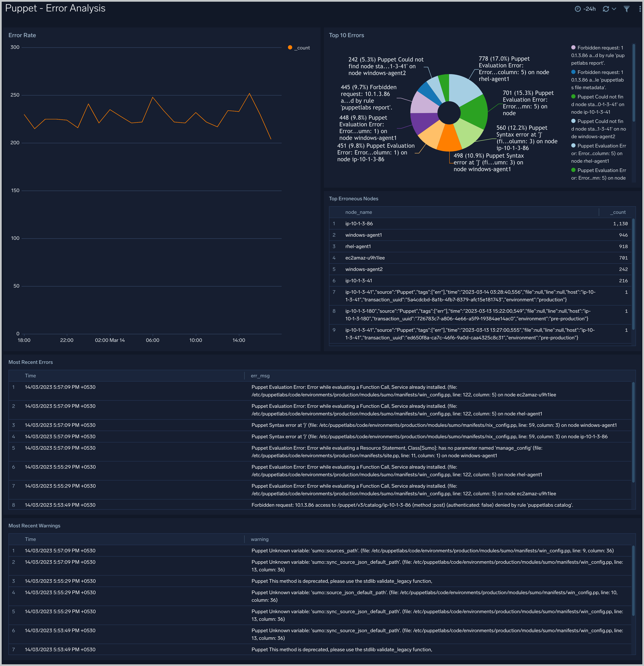644x666 pixels.
Task: Click the '445 (9.7%) Forbidden request' label
Action: tap(369, 97)
